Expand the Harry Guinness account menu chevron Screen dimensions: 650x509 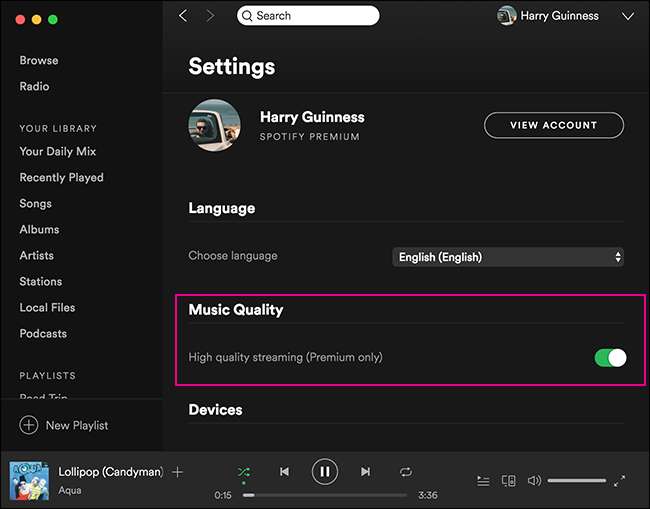pyautogui.click(x=627, y=16)
